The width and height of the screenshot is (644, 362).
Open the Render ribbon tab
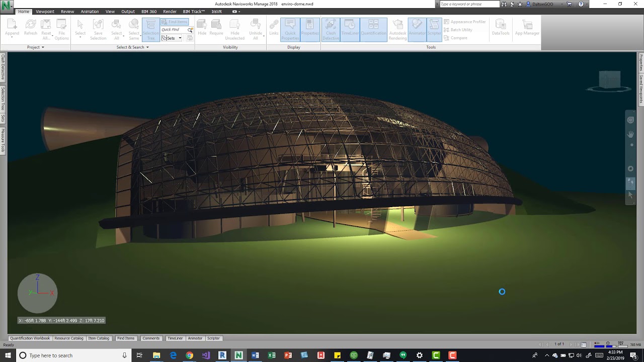pos(170,12)
